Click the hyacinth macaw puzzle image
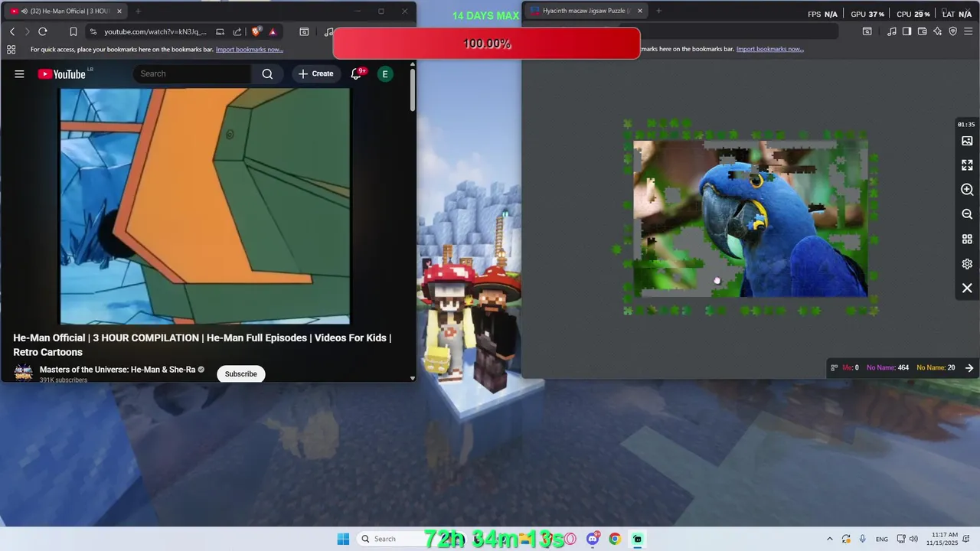 (750, 218)
